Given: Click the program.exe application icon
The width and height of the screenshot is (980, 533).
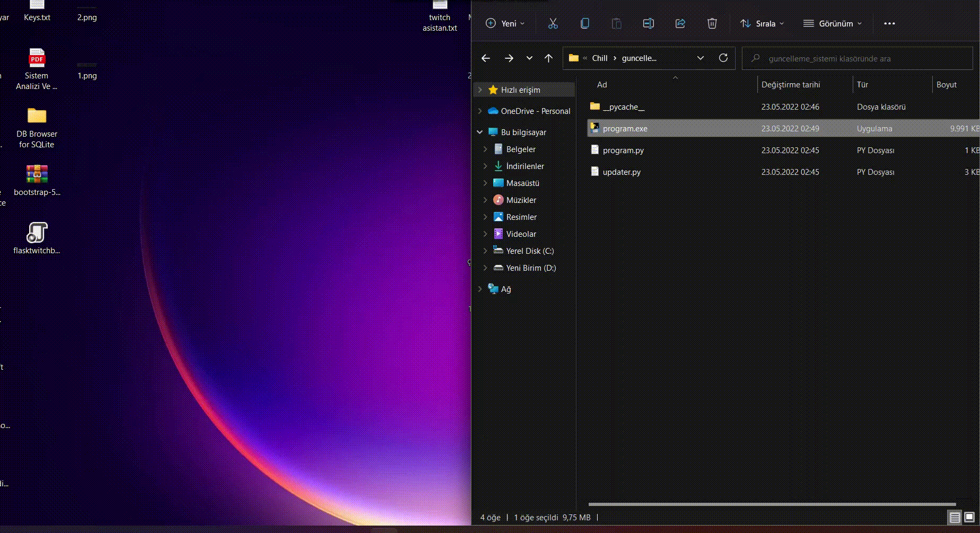Looking at the screenshot, I should (595, 128).
